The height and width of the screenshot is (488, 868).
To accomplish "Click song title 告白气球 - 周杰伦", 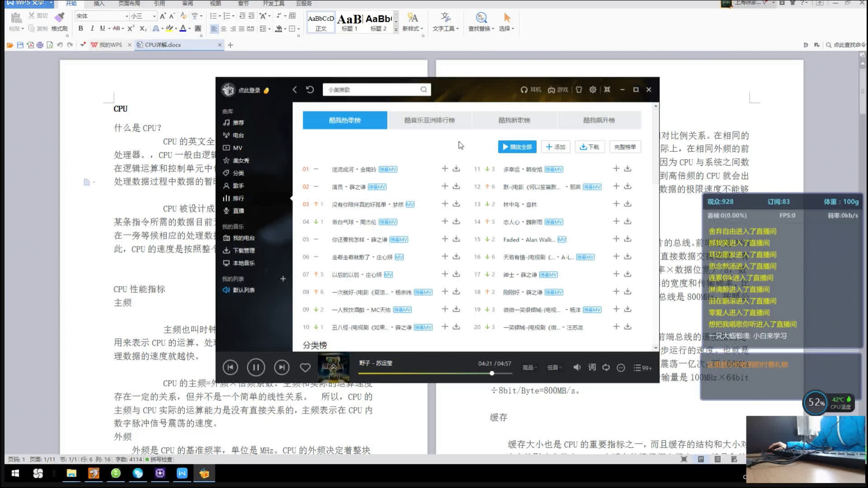I will pos(354,222).
